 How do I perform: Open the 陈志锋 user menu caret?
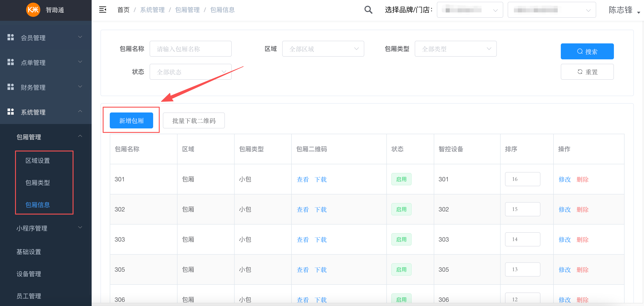click(x=638, y=12)
